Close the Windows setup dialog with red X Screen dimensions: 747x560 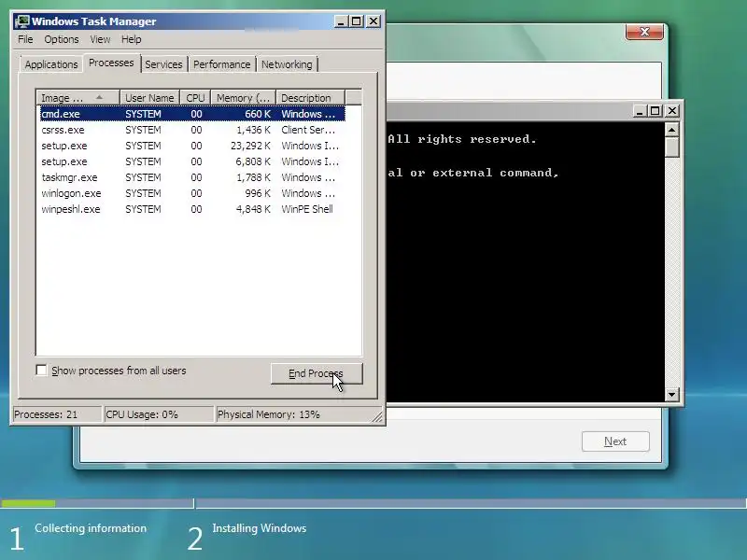coord(644,32)
